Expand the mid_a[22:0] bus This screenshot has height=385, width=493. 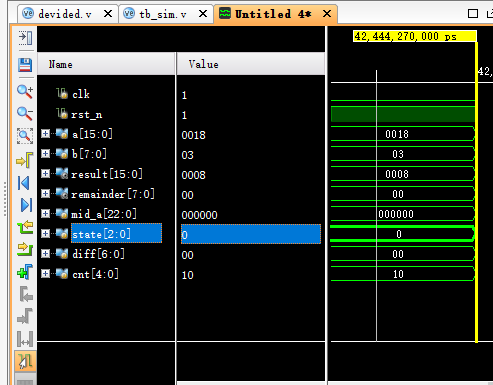(45, 213)
